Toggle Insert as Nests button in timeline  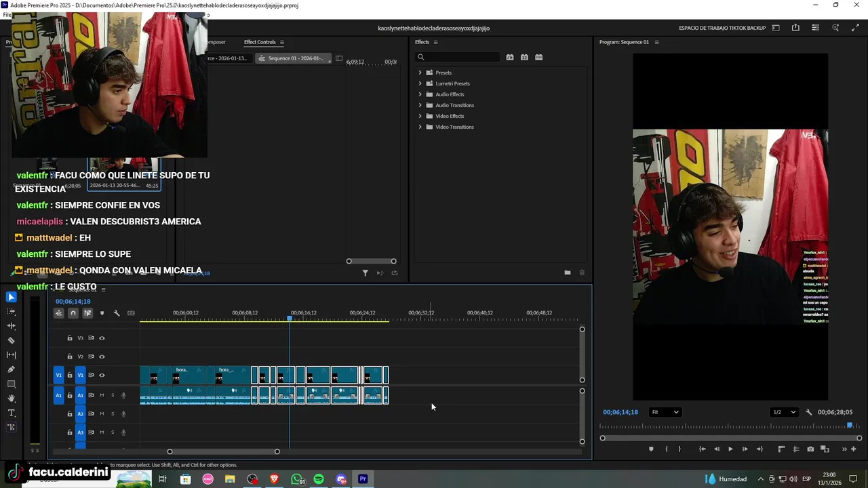[59, 313]
